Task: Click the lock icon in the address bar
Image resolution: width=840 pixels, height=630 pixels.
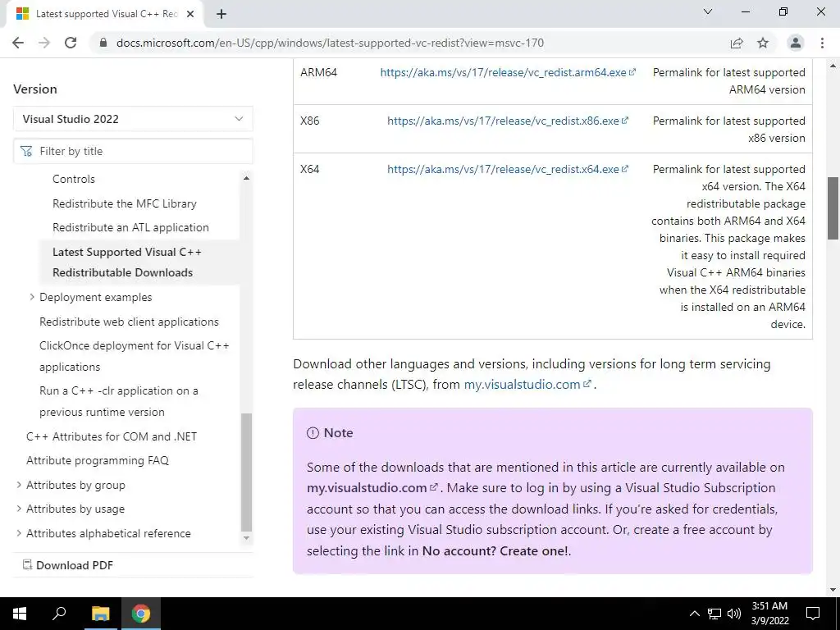Action: tap(103, 43)
